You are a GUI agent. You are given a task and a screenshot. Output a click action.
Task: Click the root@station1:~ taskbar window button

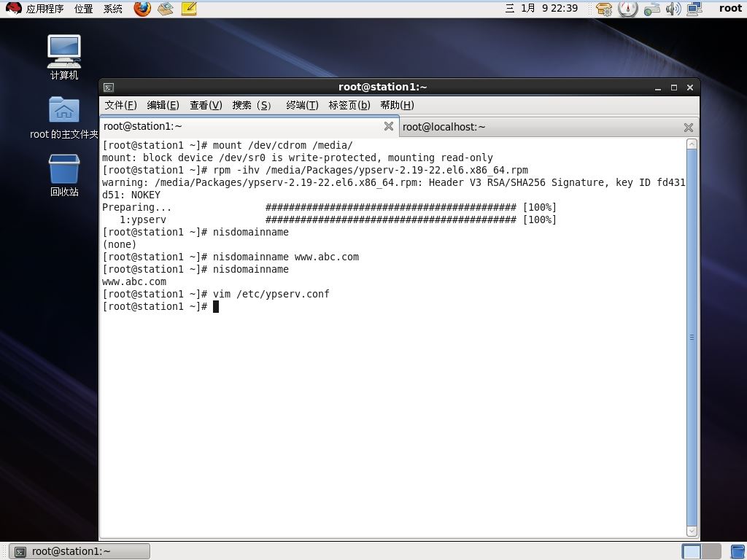click(79, 551)
